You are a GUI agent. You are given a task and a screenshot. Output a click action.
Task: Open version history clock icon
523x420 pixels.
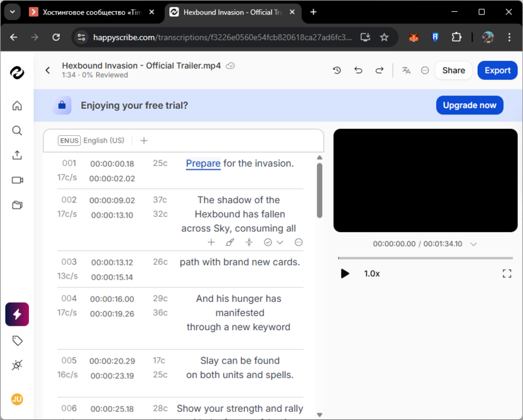tap(337, 70)
